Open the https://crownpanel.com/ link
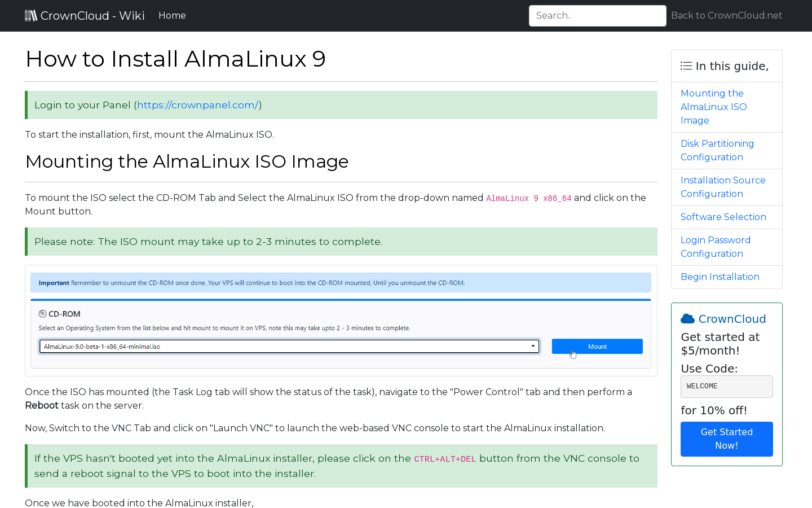 tap(198, 105)
